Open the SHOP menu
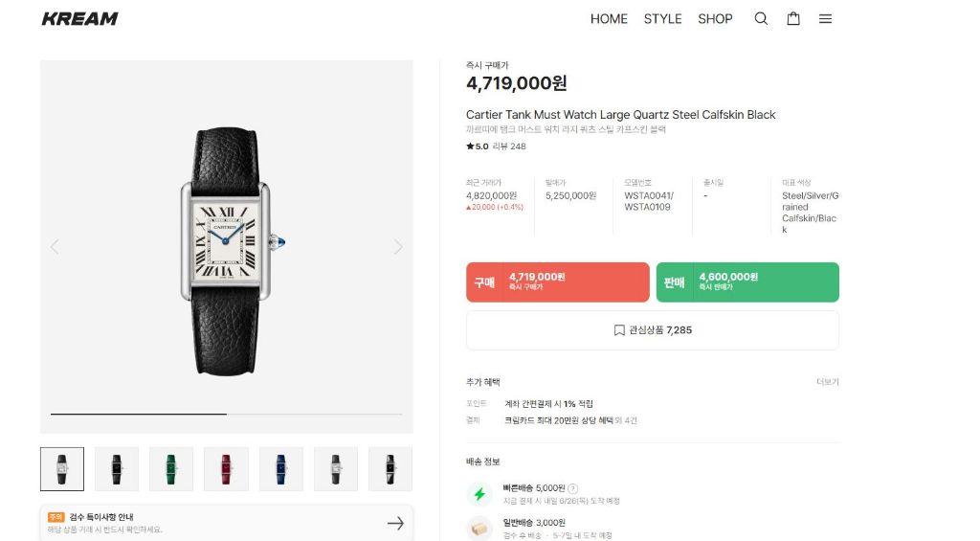The image size is (980, 541). point(715,19)
